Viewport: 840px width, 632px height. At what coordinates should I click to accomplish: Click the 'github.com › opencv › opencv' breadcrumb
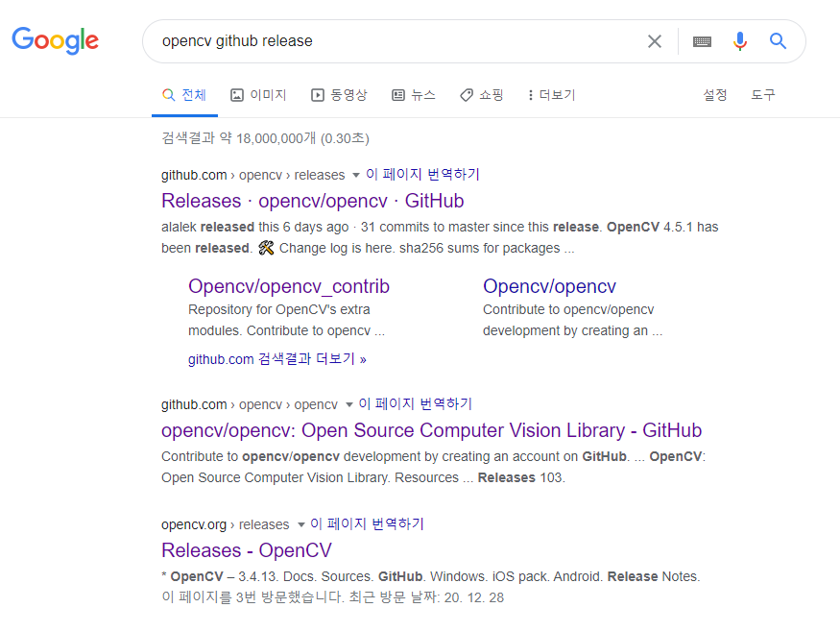[250, 404]
